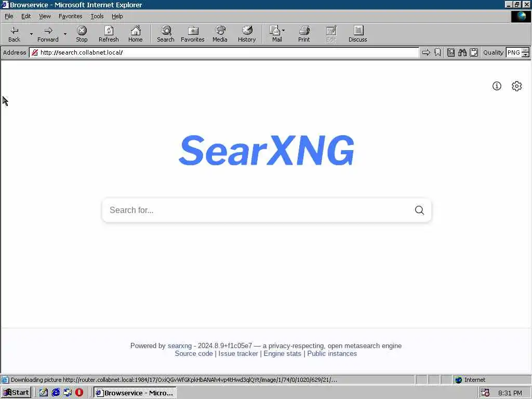Click the page icon in address field
This screenshot has height=399, width=532.
pyautogui.click(x=35, y=52)
